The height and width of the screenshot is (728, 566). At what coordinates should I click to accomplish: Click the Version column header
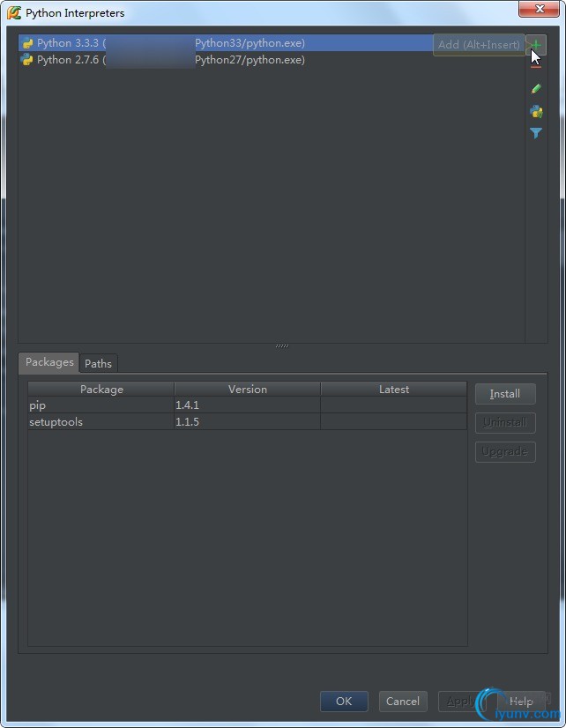[248, 389]
